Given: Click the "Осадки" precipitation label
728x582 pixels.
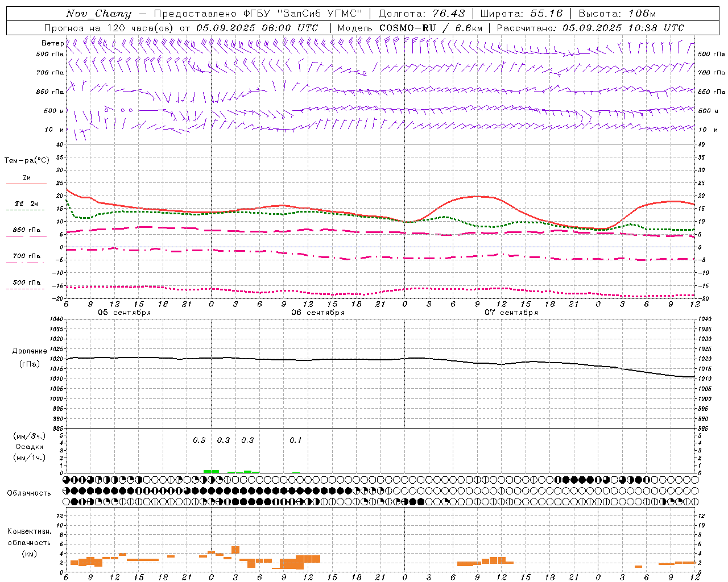Looking at the screenshot, I should (x=30, y=447).
